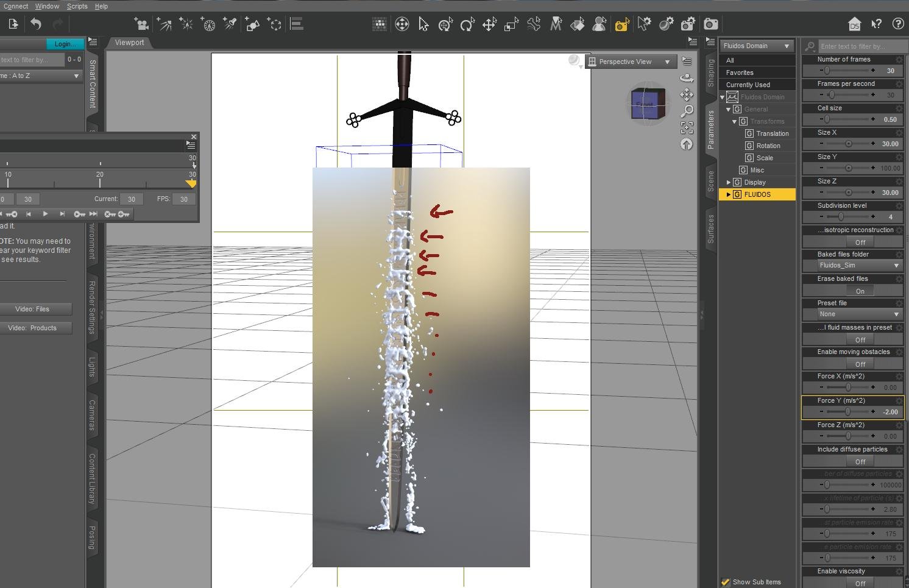This screenshot has height=588, width=909.
Task: Click the viewport orbit/rotate camera control
Action: pos(687,78)
